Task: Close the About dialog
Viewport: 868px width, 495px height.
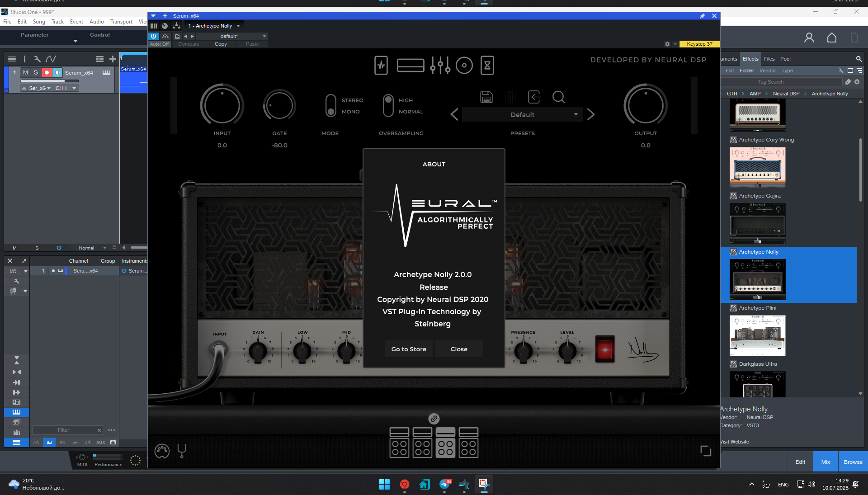Action: click(x=459, y=349)
